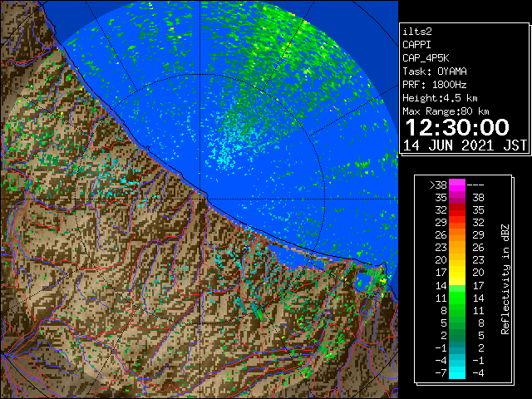Click the "14 JUN 2021 JST" date
532x399 pixels.
pyautogui.click(x=465, y=145)
